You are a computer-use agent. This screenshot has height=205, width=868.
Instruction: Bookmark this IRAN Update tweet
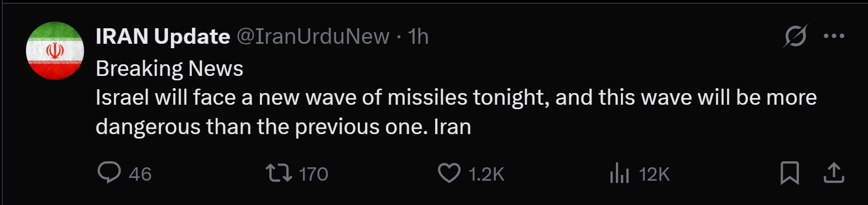point(789,173)
